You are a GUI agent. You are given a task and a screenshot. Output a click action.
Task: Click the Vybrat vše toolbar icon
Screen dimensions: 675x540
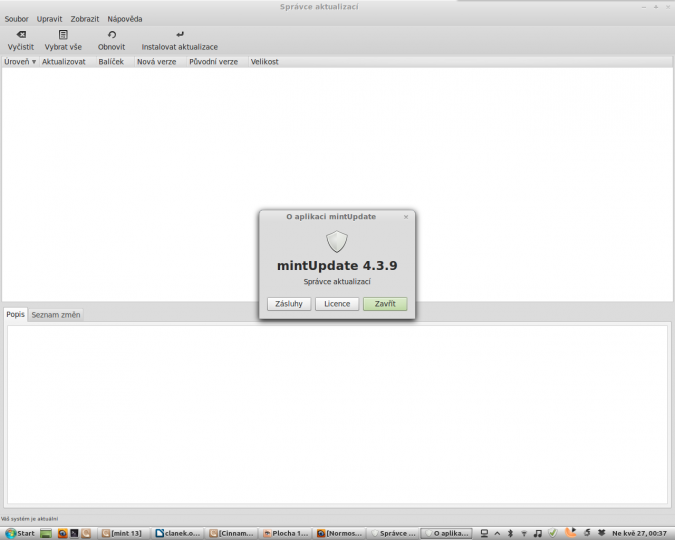pyautogui.click(x=63, y=34)
